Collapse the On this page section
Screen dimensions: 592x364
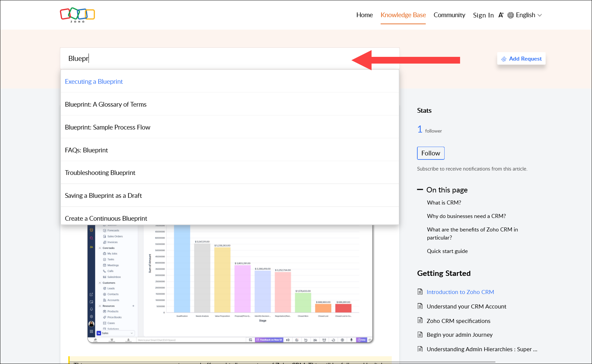[420, 190]
